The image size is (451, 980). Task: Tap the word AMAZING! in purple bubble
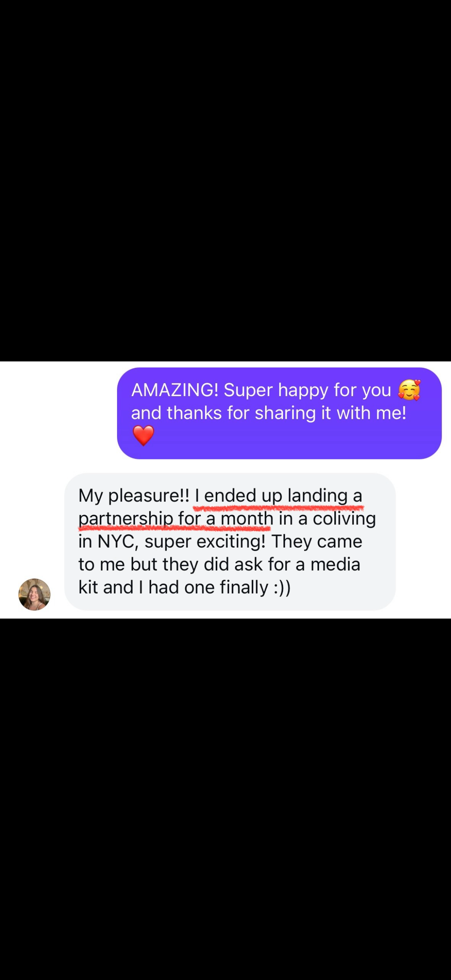(x=175, y=390)
